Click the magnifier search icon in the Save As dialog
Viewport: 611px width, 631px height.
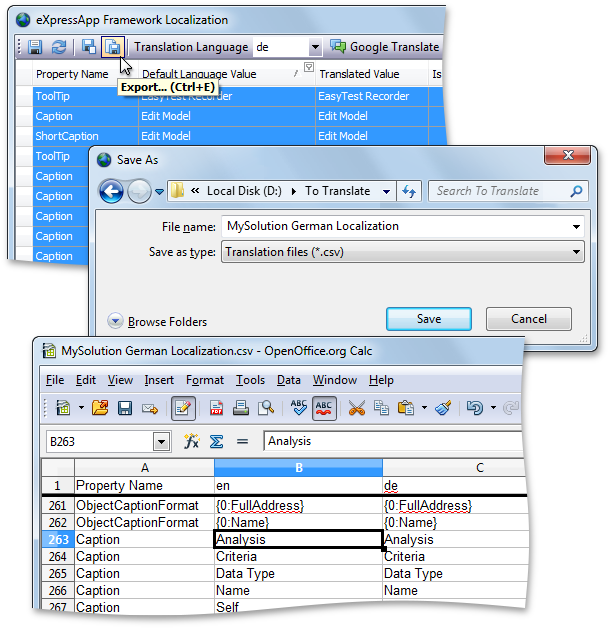pos(576,191)
